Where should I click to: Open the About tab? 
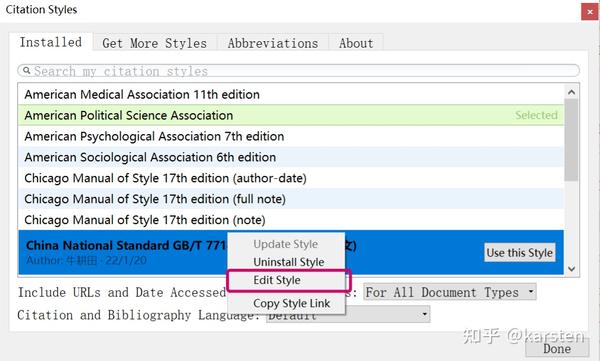[x=356, y=43]
